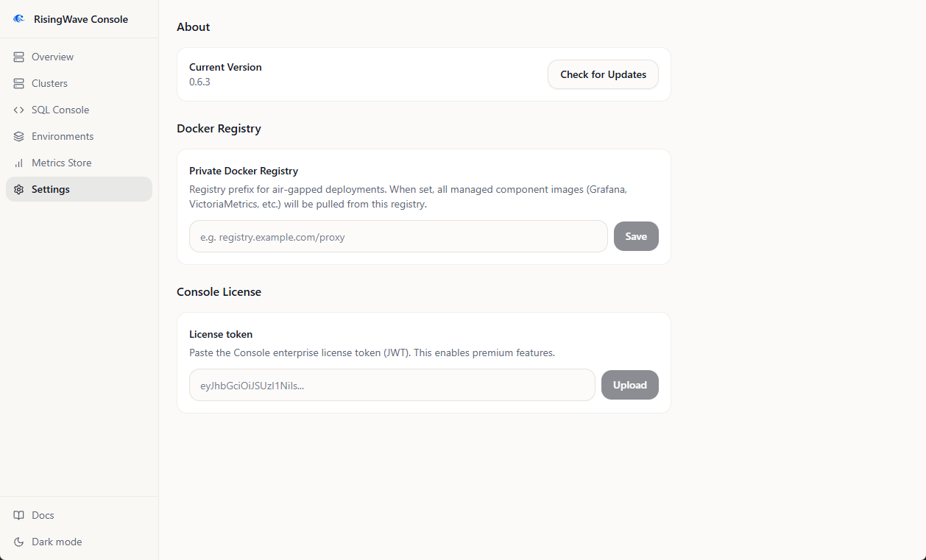Click the version number 0.6.3
This screenshot has height=560, width=926.
[199, 82]
